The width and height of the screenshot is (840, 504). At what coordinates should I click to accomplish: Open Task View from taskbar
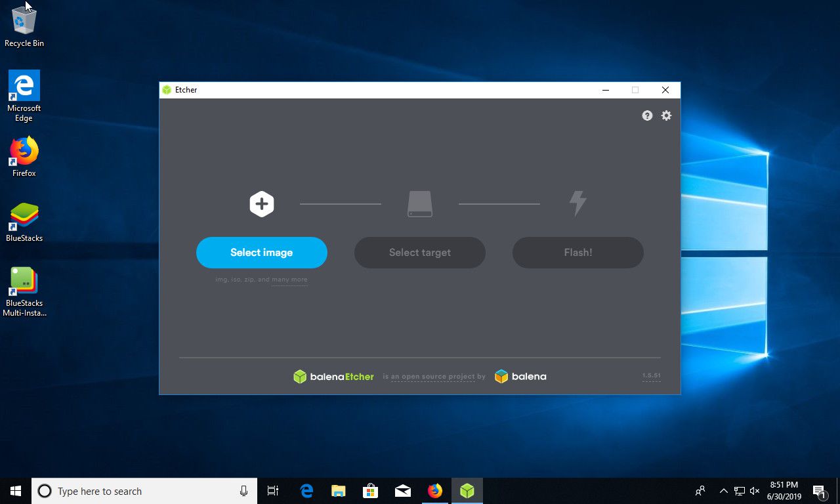point(273,491)
